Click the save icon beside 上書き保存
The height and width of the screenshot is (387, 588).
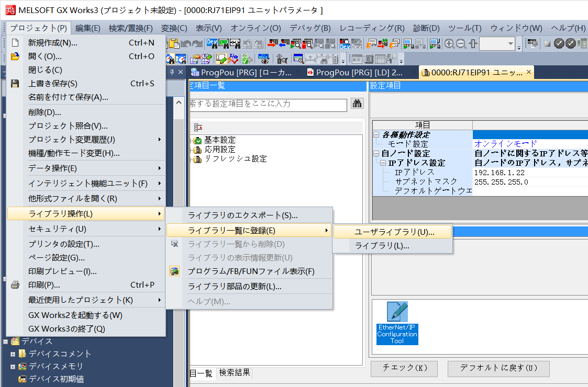[x=15, y=83]
